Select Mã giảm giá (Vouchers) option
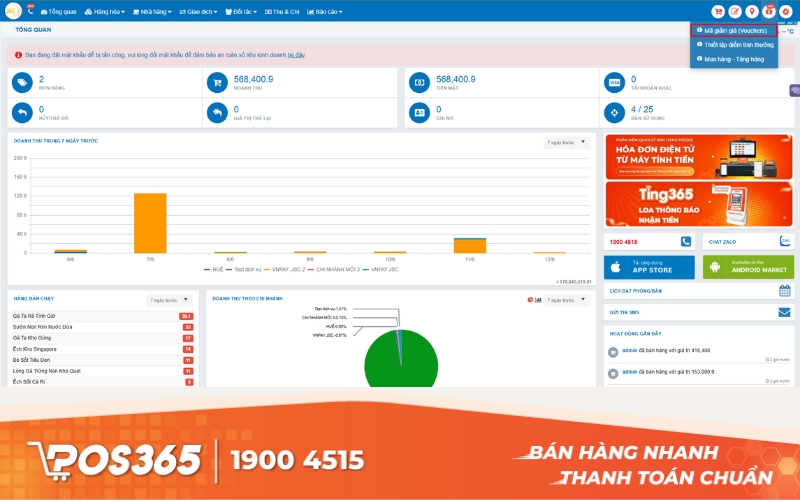This screenshot has width=800, height=500. pos(734,31)
